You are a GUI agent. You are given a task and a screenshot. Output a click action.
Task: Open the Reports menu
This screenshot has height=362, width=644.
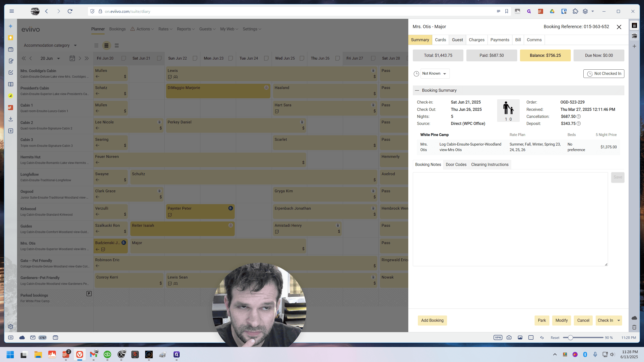coord(186,29)
